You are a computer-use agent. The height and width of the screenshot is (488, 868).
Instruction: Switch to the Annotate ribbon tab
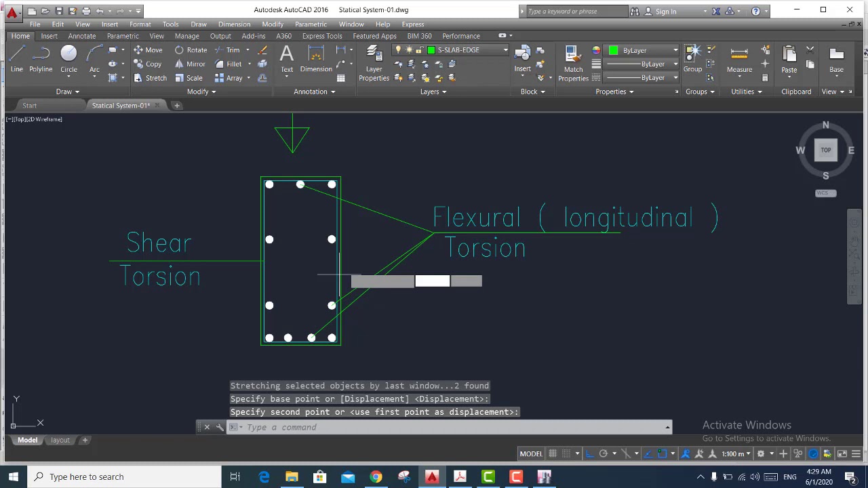pos(81,36)
